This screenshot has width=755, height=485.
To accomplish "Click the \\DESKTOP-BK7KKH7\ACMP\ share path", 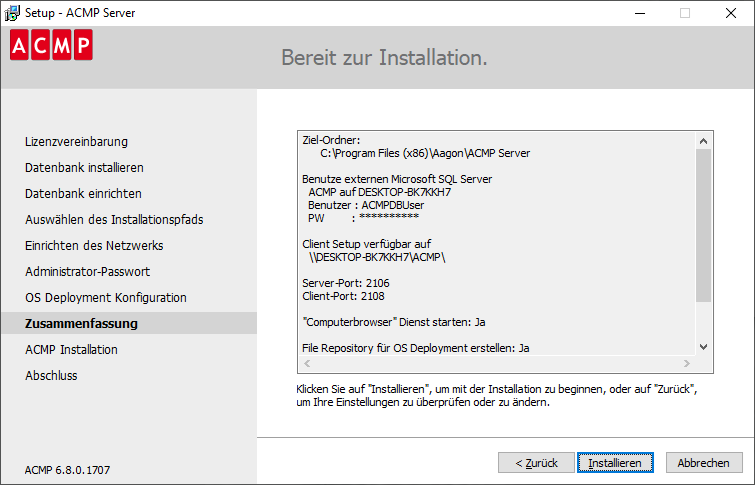I will click(378, 257).
